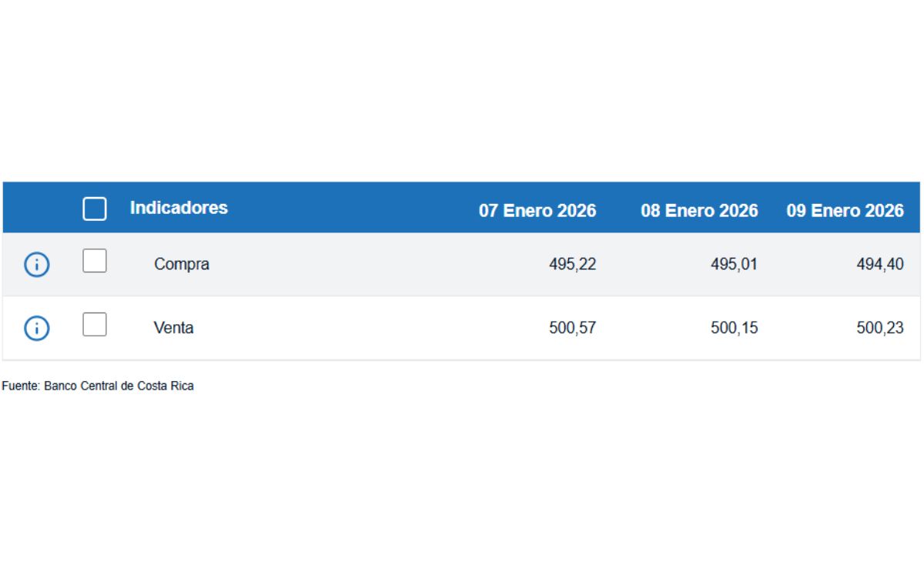Click the Compra indicator label
The image size is (924, 575).
tap(182, 264)
